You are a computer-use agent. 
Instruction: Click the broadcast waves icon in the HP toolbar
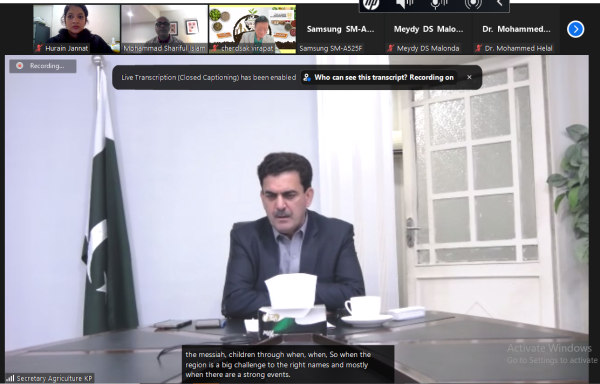point(473,4)
